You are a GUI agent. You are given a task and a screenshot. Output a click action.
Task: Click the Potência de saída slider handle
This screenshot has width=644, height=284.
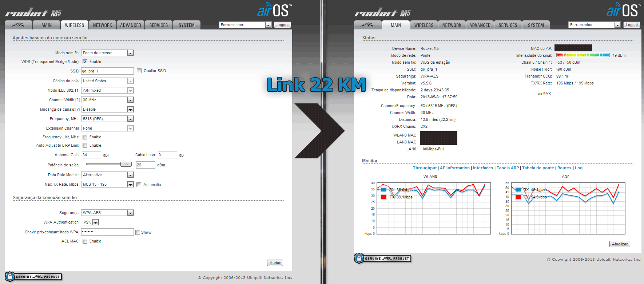click(x=126, y=164)
